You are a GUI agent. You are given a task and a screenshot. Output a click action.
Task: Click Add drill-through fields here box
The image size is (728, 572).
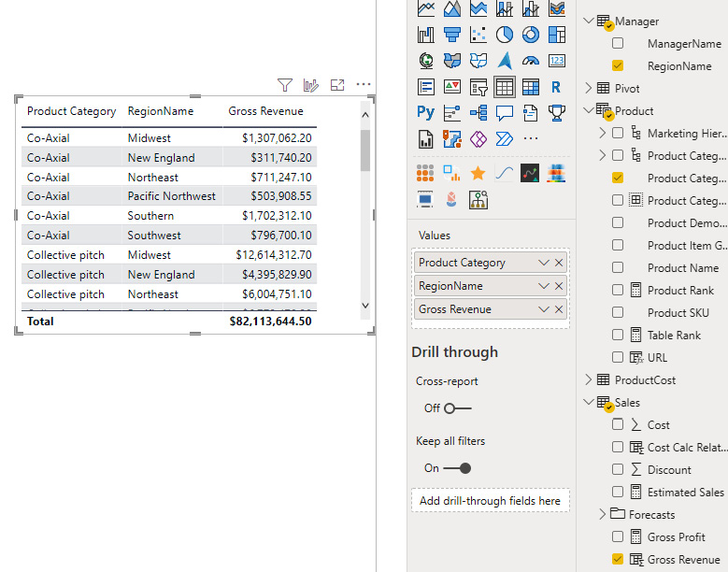(x=490, y=501)
